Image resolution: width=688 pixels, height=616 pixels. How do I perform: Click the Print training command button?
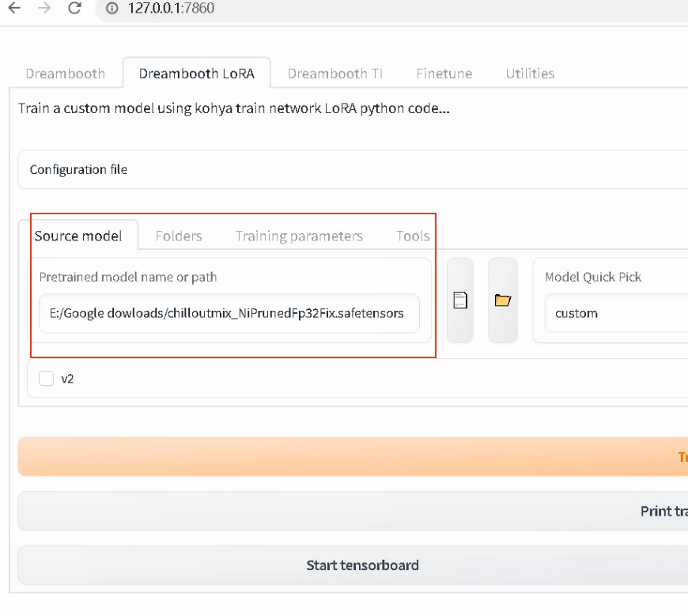[x=353, y=511]
